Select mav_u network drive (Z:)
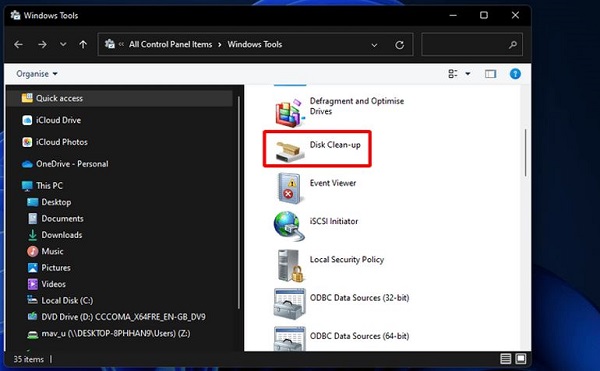 [x=109, y=334]
